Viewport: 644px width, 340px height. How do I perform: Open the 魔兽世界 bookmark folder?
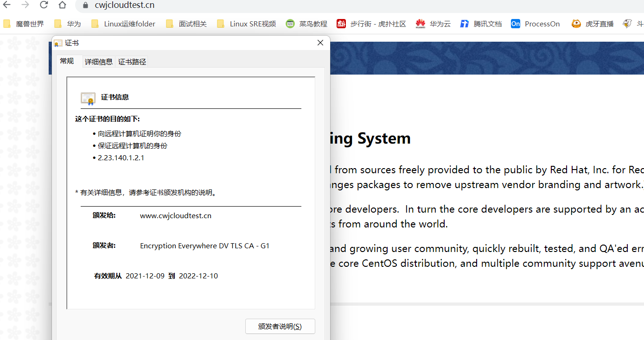pos(24,24)
